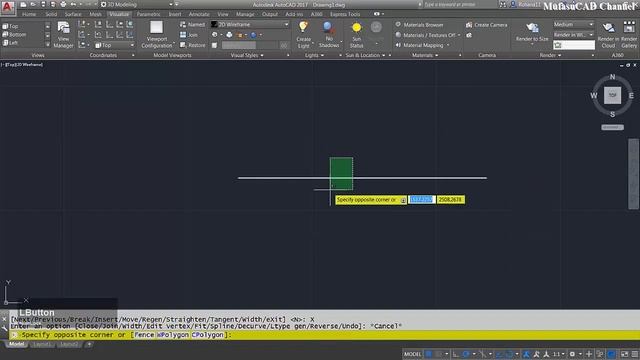
Task: Click the Plot printer icon in Quick Access
Action: pos(63,4)
